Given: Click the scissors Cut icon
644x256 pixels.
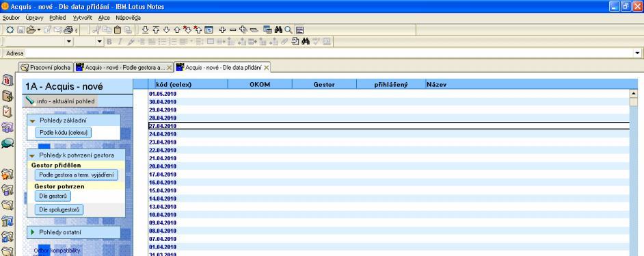Looking at the screenshot, I should tap(96, 30).
